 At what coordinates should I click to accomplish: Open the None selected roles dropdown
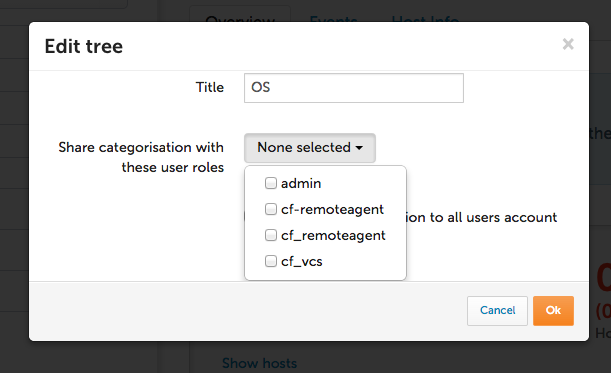click(x=310, y=148)
